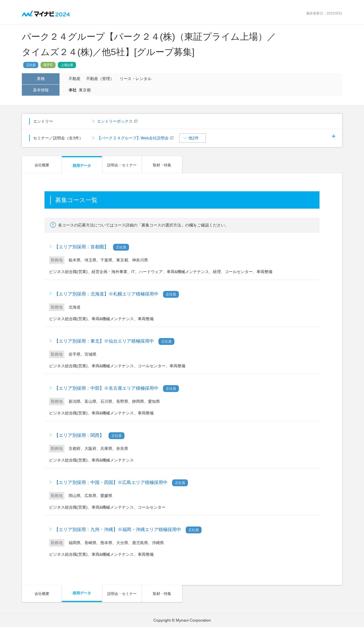The image size is (364, 627).
Task: Open 北海道 area recruitment course link
Action: point(106,294)
